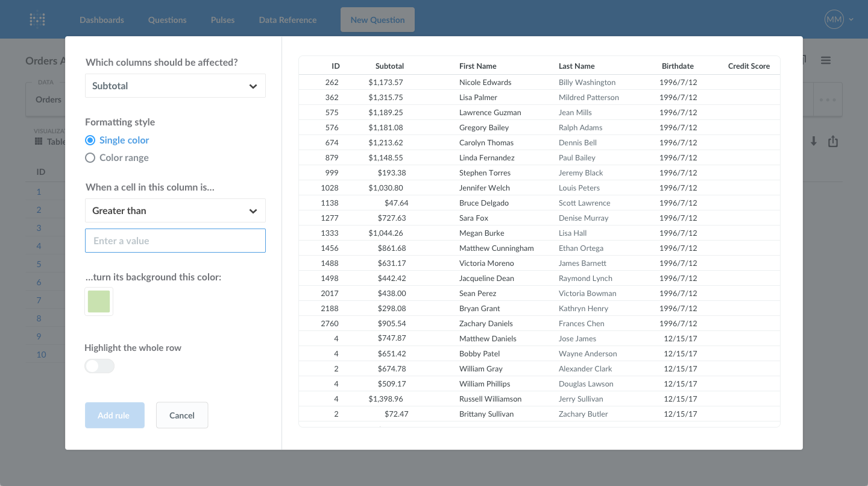Click the Credit Score column header
The image size is (868, 486).
click(749, 66)
